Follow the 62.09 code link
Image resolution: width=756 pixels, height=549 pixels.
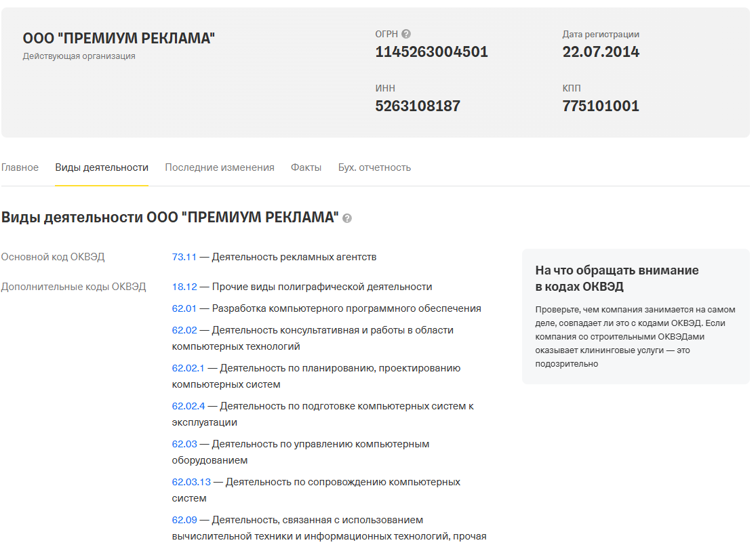pos(184,520)
